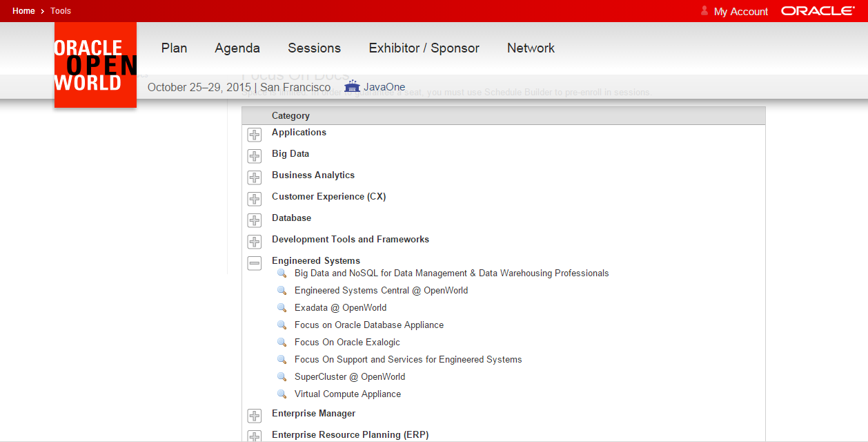Expand the Applications category
Image resolution: width=868 pixels, height=442 pixels.
(x=255, y=135)
